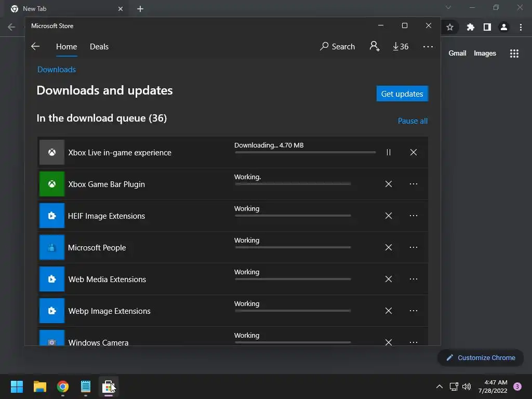Open a new Chrome tab with plus button
The image size is (532, 399).
point(140,9)
